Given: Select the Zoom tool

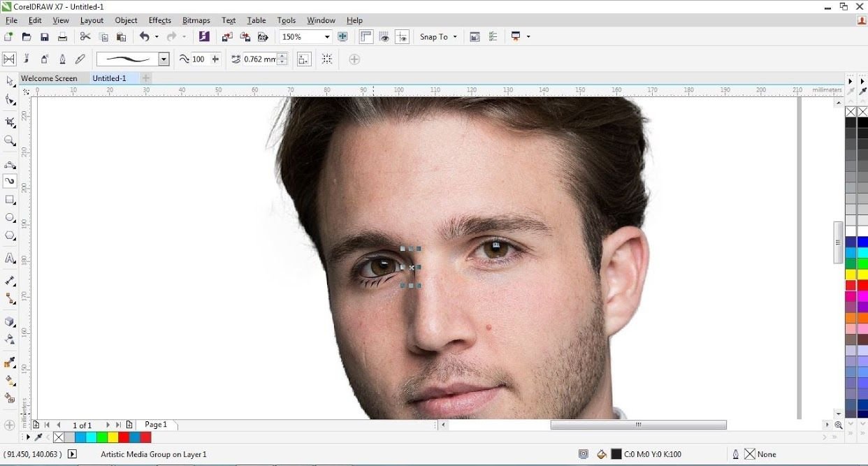Looking at the screenshot, I should click(10, 141).
